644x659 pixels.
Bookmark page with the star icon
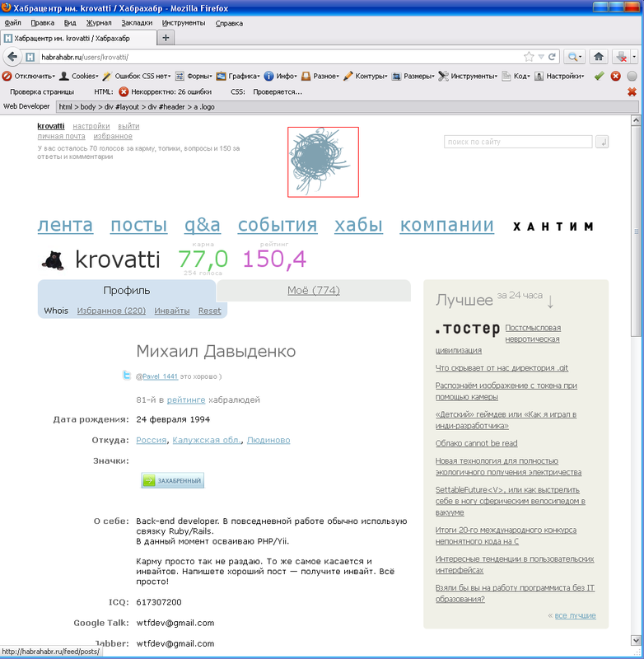[529, 57]
